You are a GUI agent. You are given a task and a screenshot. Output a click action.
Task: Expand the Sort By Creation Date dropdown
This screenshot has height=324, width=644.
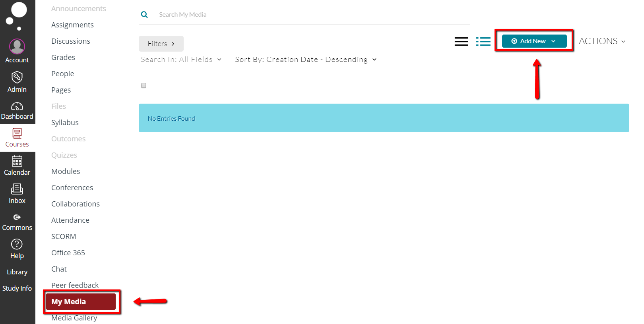[305, 60]
